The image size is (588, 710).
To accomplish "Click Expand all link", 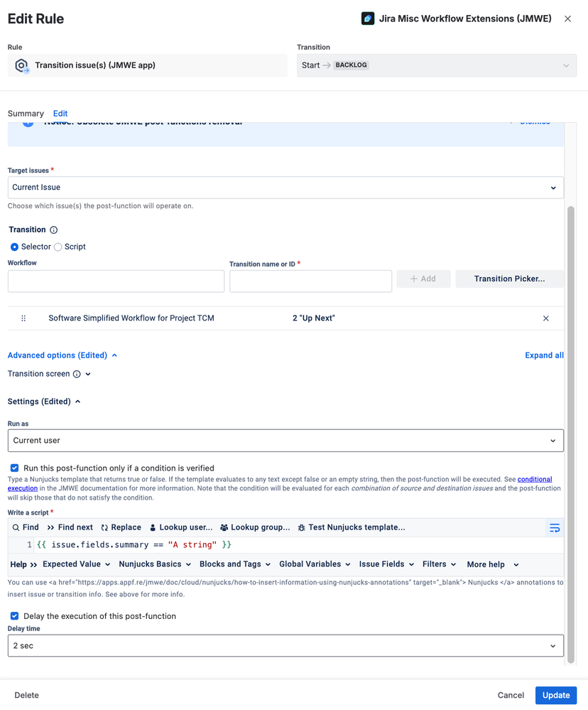I will pos(544,355).
